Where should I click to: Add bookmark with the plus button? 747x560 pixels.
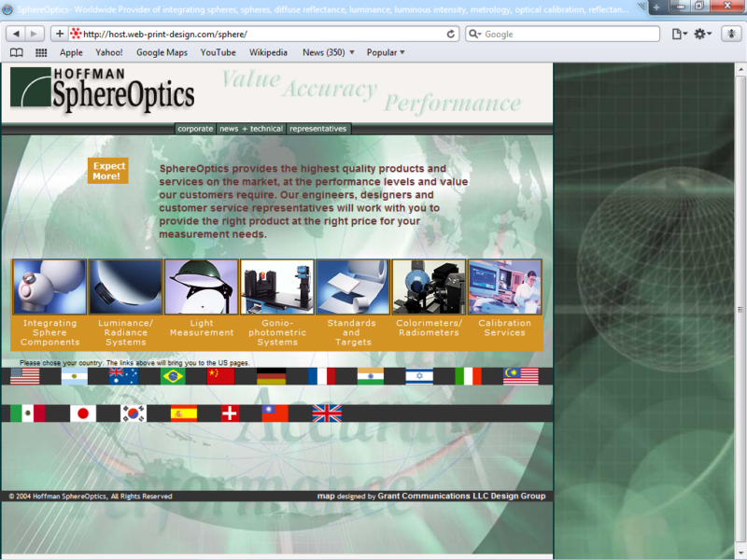pos(60,34)
